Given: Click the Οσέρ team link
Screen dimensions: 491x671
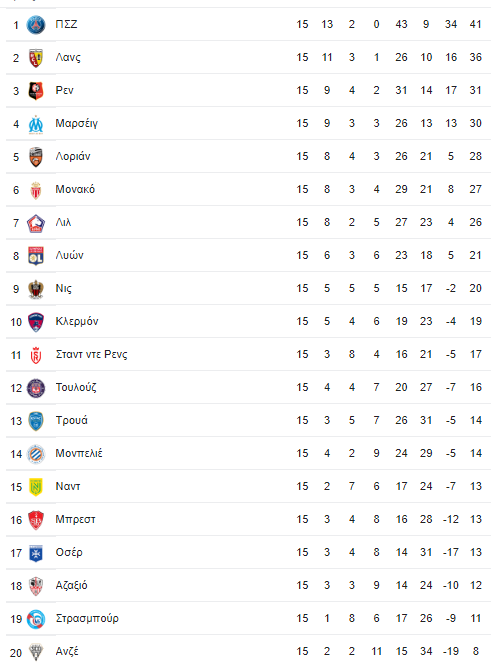Looking at the screenshot, I should click(x=69, y=552).
